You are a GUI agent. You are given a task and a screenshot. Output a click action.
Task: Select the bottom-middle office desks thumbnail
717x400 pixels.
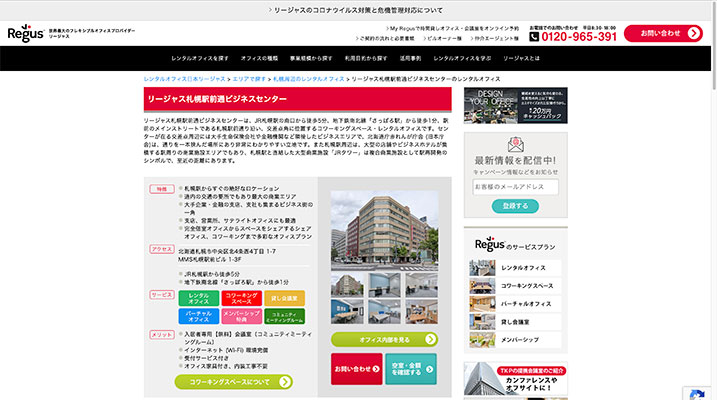pos(384,311)
